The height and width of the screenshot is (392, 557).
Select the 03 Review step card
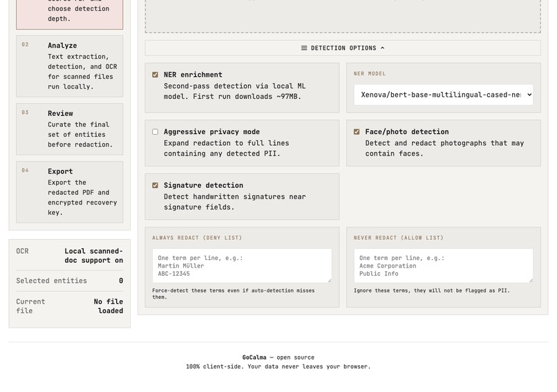pyautogui.click(x=70, y=129)
